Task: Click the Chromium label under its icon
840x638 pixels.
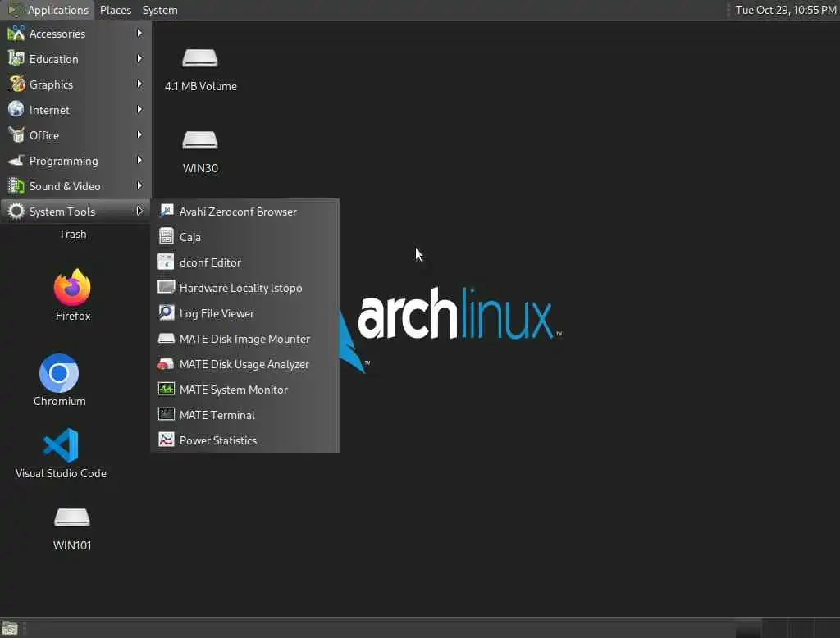Action: (59, 401)
